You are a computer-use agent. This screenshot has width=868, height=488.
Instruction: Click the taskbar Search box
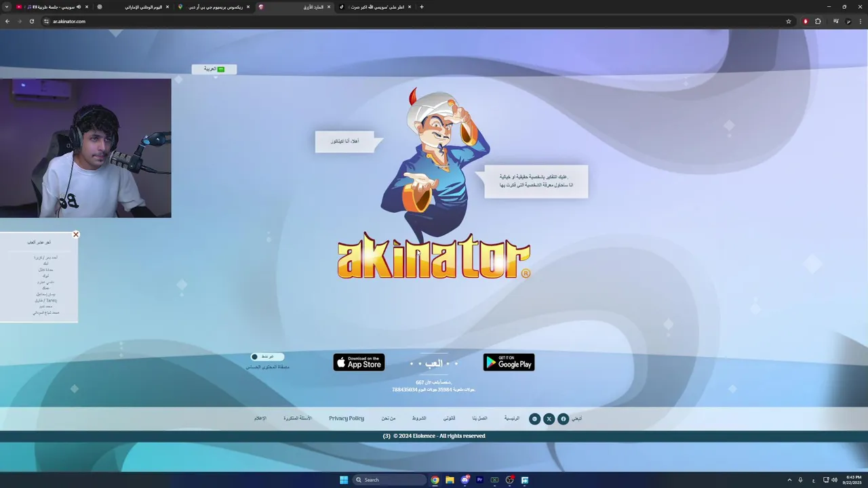[390, 480]
